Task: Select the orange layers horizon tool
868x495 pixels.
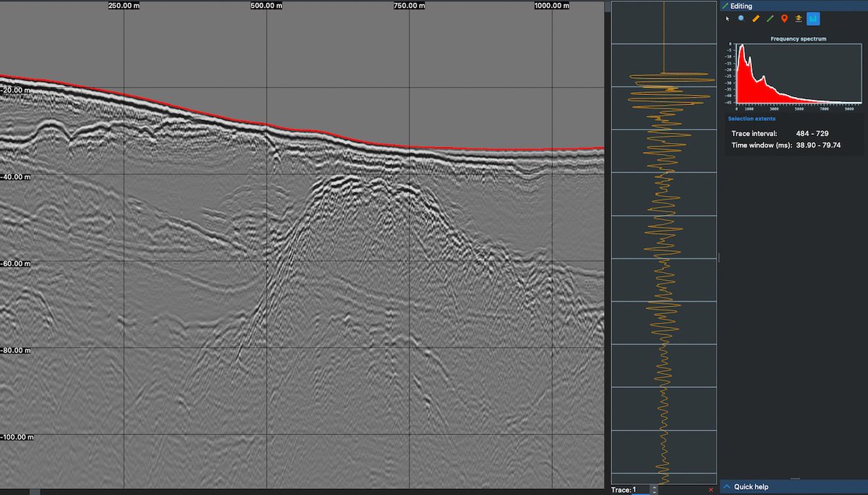Action: point(799,18)
